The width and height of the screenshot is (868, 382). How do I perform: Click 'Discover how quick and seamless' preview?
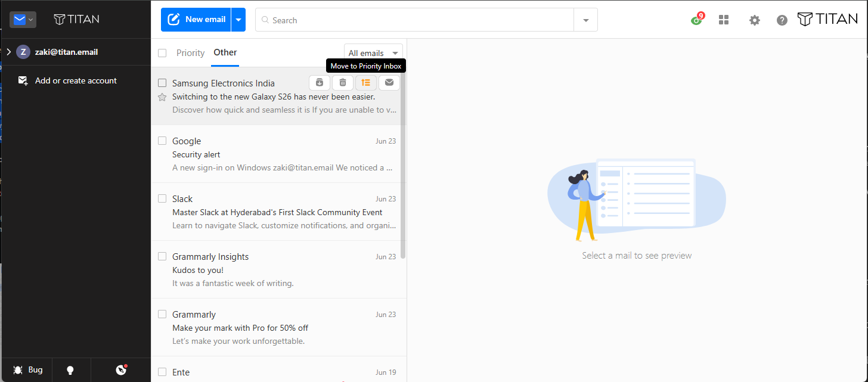coord(284,110)
